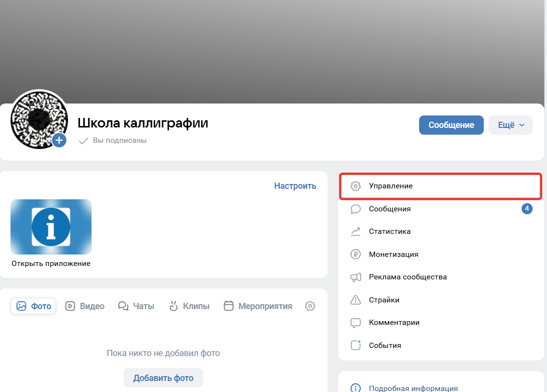The width and height of the screenshot is (547, 392).
Task: Open the Настроить link
Action: [295, 186]
